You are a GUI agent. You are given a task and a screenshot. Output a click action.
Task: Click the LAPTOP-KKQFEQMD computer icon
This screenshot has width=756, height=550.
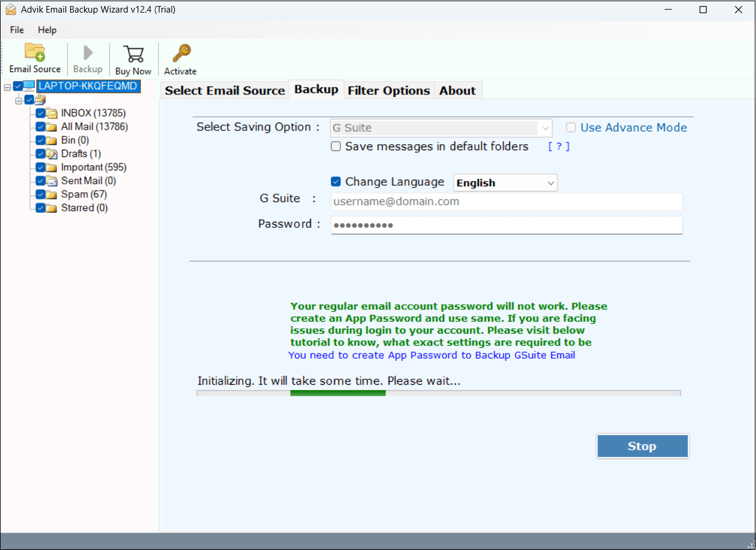pyautogui.click(x=29, y=85)
